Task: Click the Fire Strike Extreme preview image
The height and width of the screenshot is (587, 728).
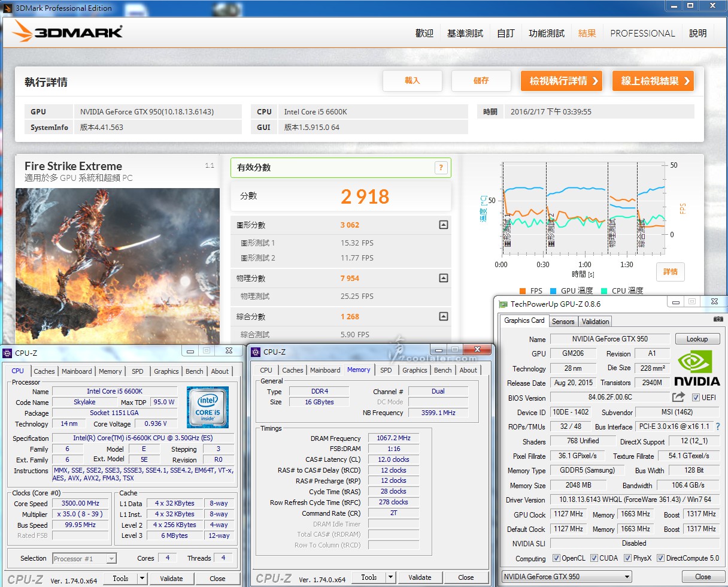Action: [x=117, y=266]
